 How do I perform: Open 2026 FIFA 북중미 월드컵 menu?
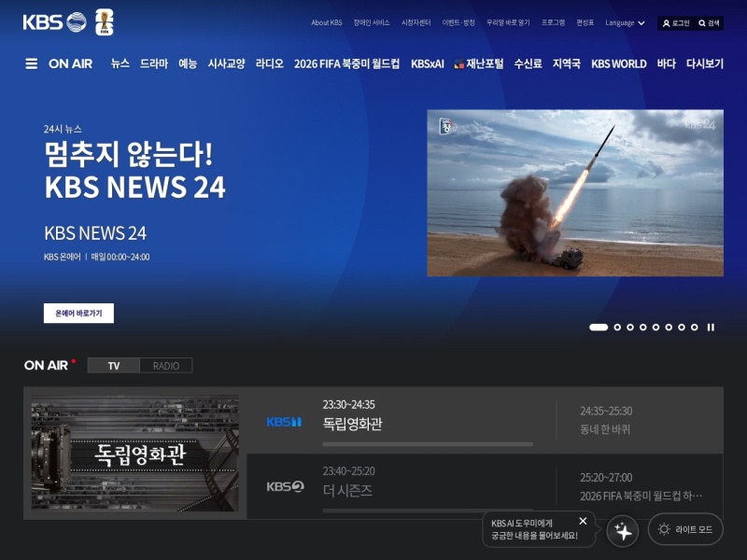click(346, 63)
